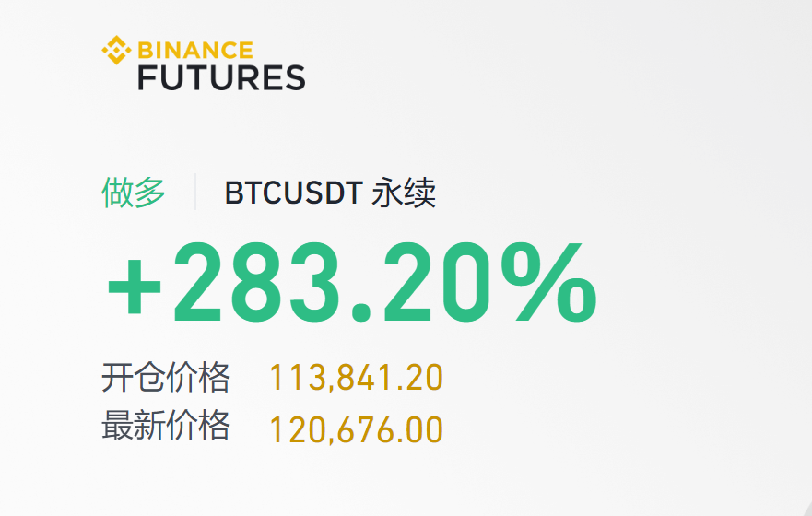Click the 开仓价格 label

[166, 377]
